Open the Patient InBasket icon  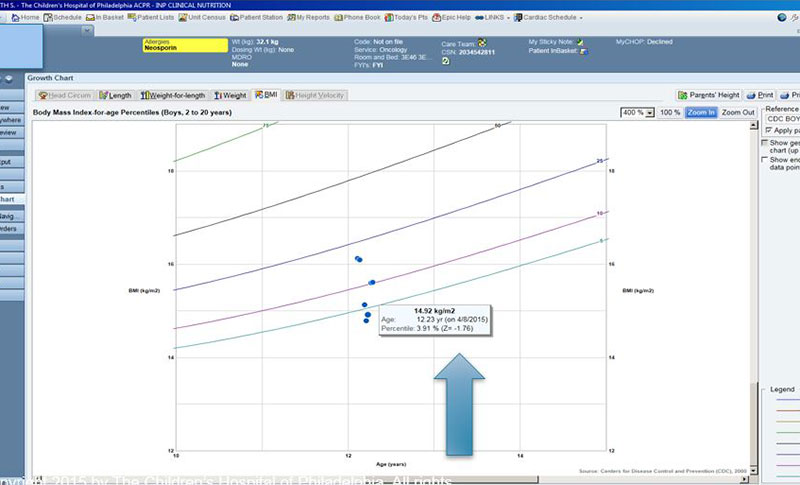point(584,51)
